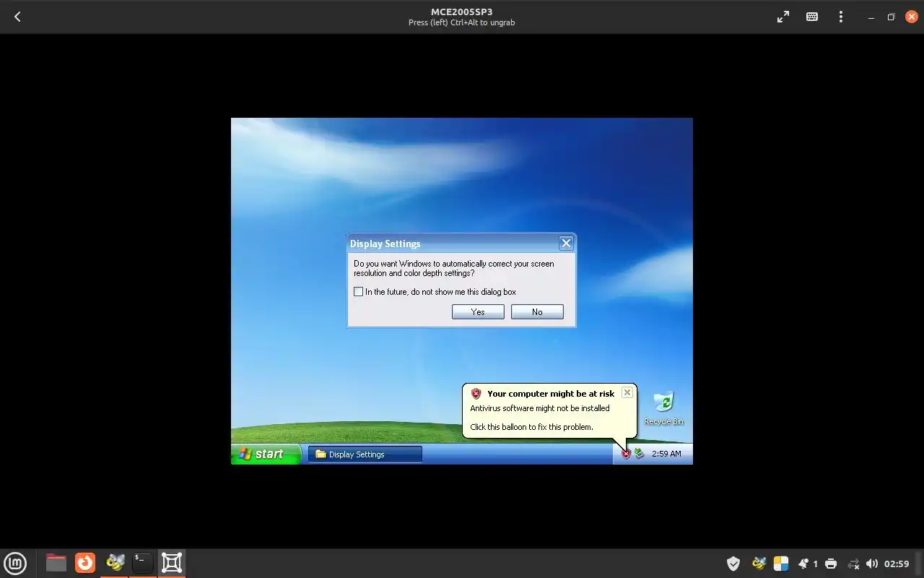Close the Display Settings dialog
924x578 pixels.
[567, 243]
